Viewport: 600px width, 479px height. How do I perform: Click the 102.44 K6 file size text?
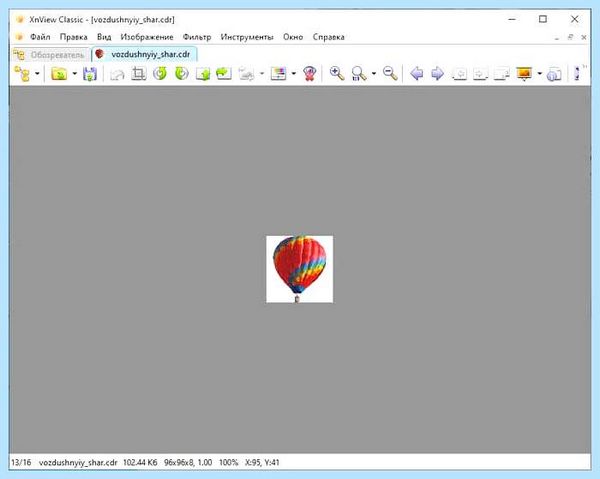[140, 462]
